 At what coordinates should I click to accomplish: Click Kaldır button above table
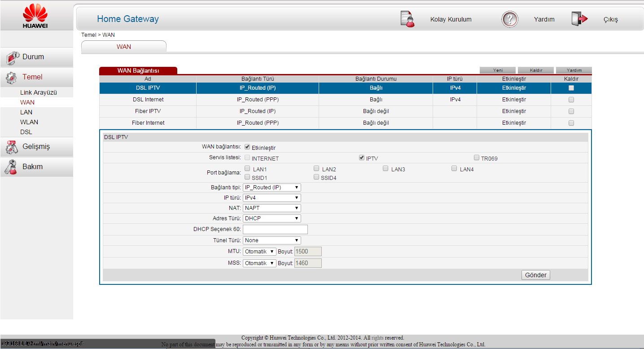[536, 70]
